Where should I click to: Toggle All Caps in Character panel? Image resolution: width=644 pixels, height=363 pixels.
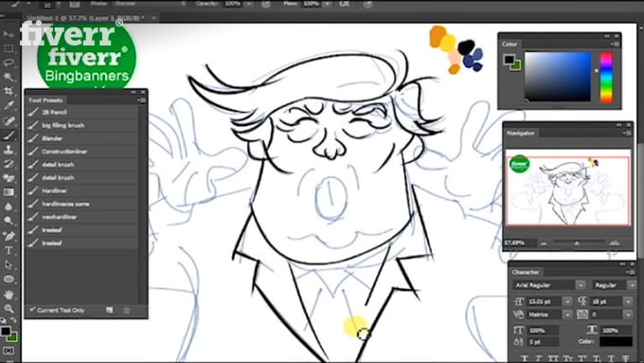[554, 359]
